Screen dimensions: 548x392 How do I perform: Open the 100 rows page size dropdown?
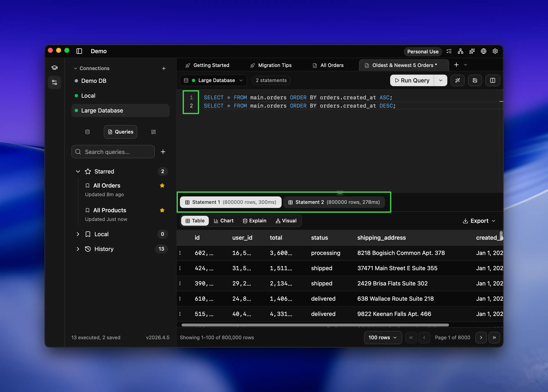pyautogui.click(x=383, y=337)
